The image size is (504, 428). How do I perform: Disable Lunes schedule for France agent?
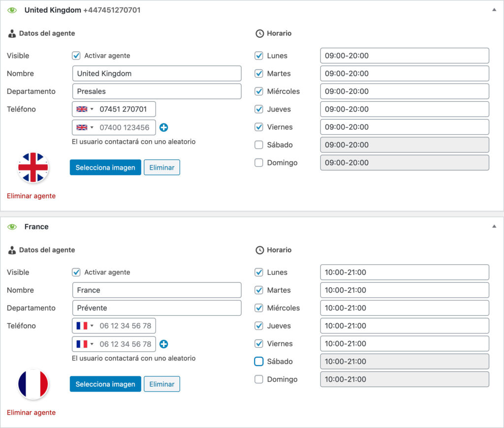(259, 272)
